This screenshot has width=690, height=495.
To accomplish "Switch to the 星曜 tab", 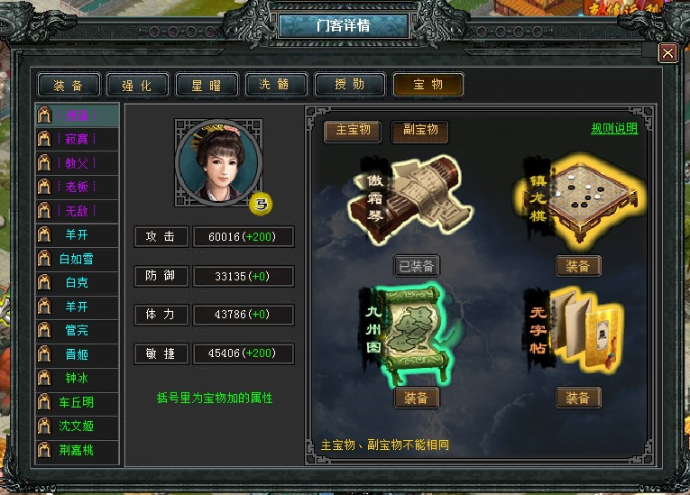I will (x=206, y=84).
